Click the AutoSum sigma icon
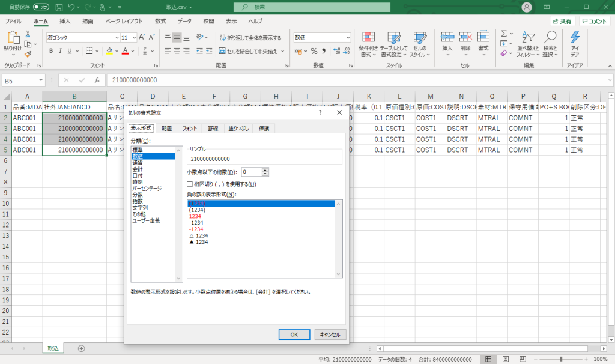This screenshot has width=615, height=364. coord(504,34)
